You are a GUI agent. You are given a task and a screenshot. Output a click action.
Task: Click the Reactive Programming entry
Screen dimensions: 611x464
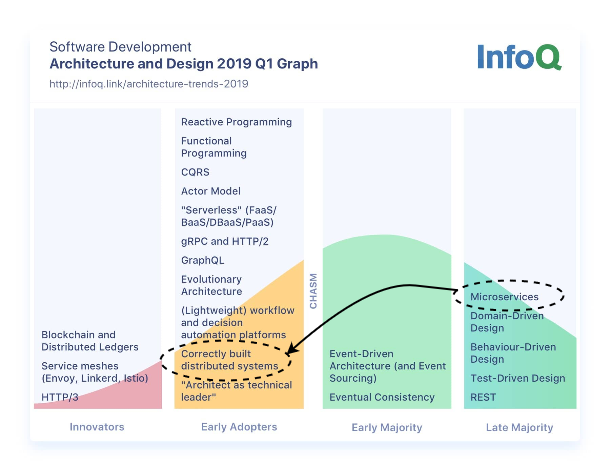point(236,122)
